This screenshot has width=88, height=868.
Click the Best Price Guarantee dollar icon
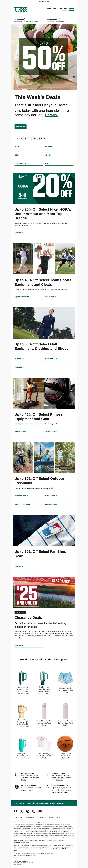coord(17,787)
